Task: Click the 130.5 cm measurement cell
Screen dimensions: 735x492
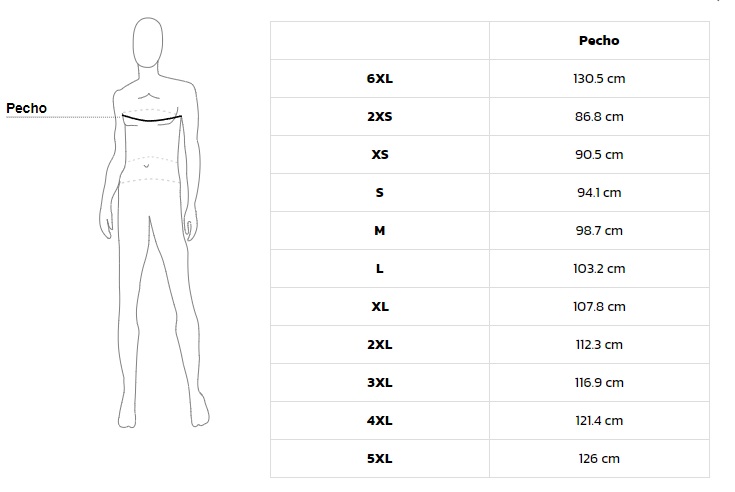Action: click(599, 78)
